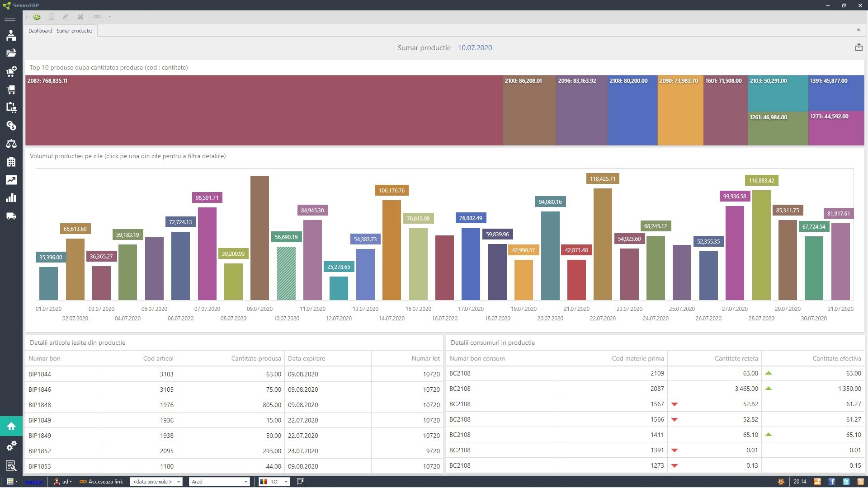Select row BIP1844 in articles table
This screenshot has height=488, width=868.
pos(234,374)
